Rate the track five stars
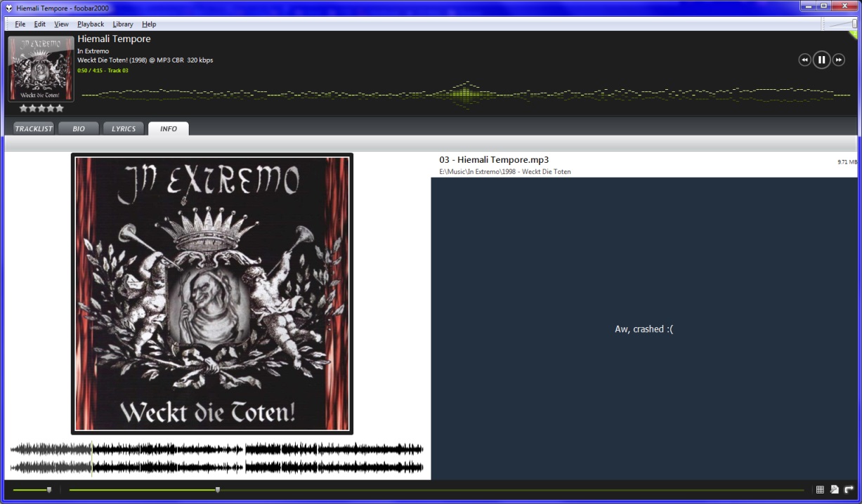This screenshot has height=504, width=862. (60, 108)
